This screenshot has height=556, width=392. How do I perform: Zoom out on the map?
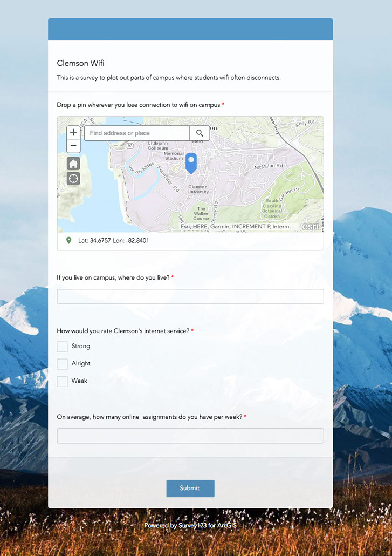(73, 146)
